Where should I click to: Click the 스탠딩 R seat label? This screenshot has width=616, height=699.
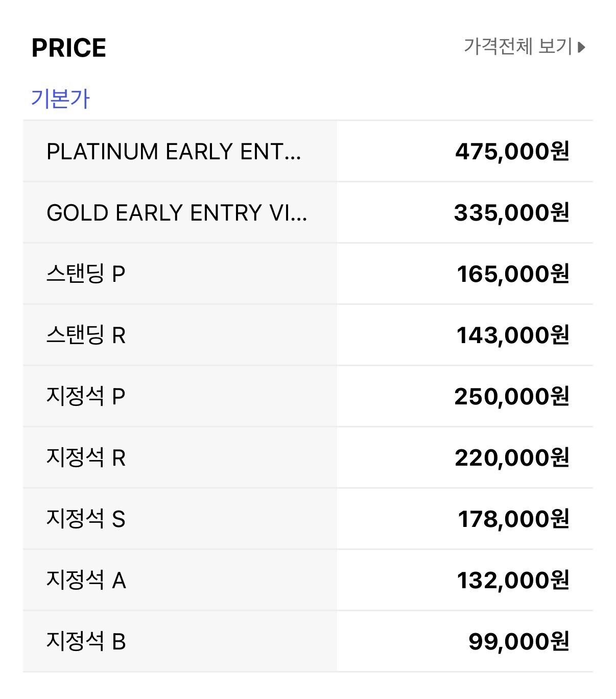[x=86, y=335]
